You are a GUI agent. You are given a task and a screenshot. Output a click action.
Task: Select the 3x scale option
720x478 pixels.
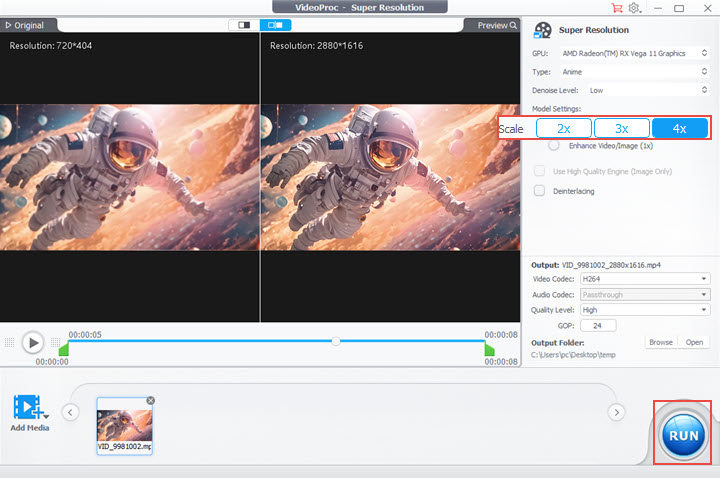(x=622, y=129)
